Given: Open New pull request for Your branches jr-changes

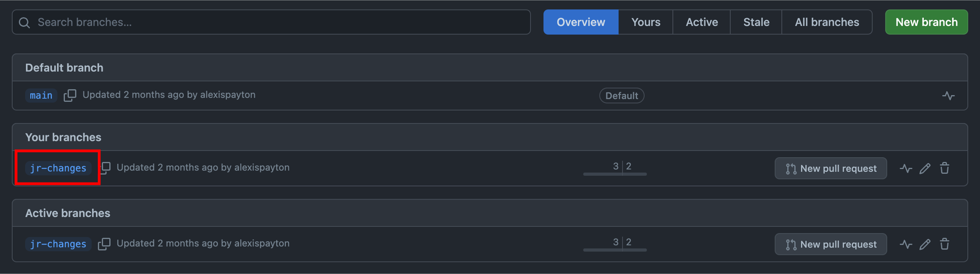Looking at the screenshot, I should tap(831, 168).
